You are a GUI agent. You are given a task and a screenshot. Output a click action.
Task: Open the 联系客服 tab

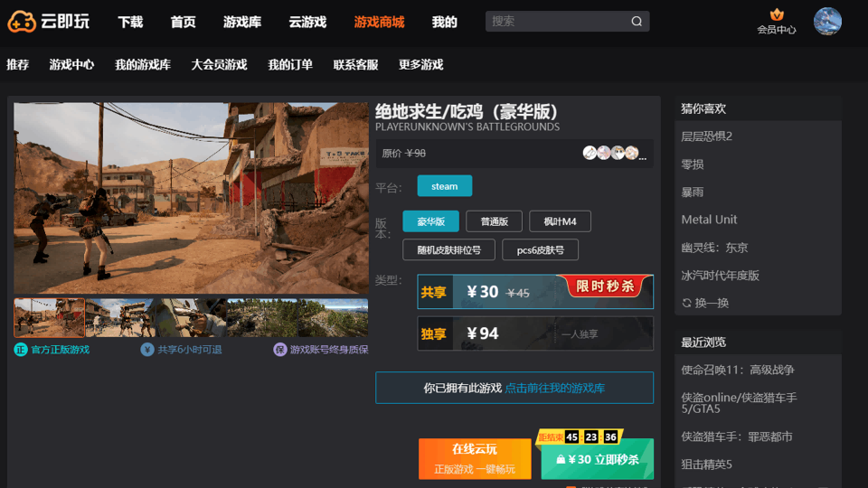pyautogui.click(x=356, y=65)
